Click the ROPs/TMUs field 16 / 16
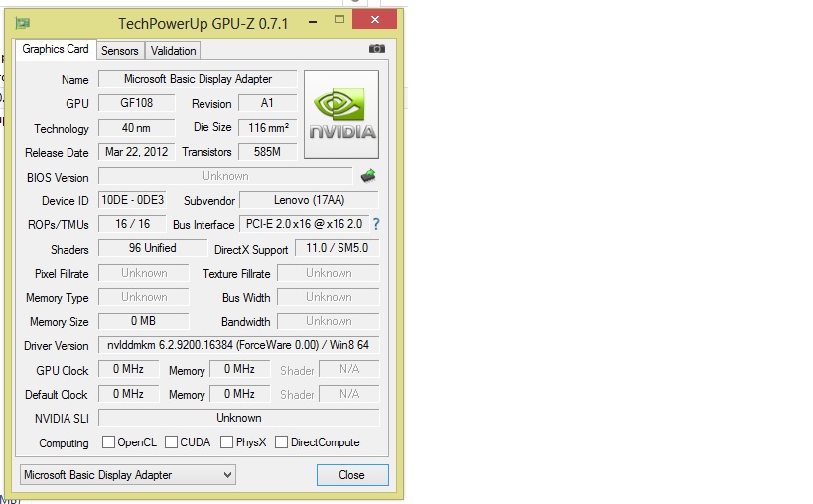This screenshot has height=504, width=813. tap(132, 224)
